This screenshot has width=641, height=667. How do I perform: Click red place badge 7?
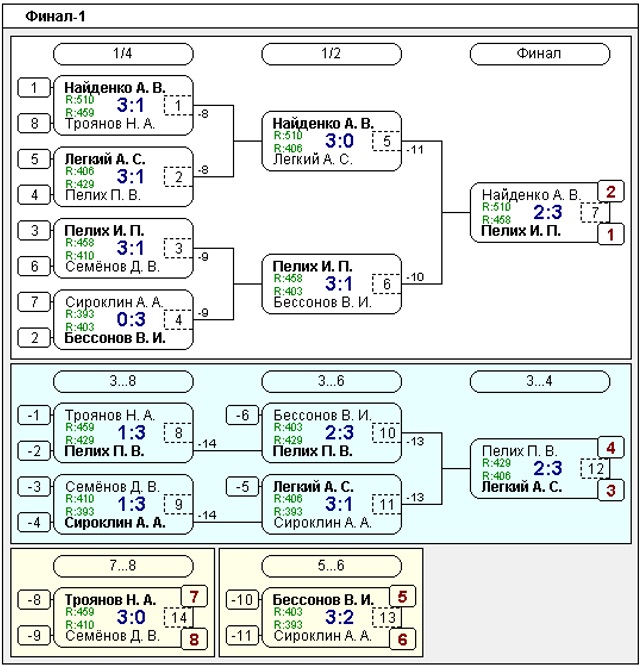click(x=194, y=596)
